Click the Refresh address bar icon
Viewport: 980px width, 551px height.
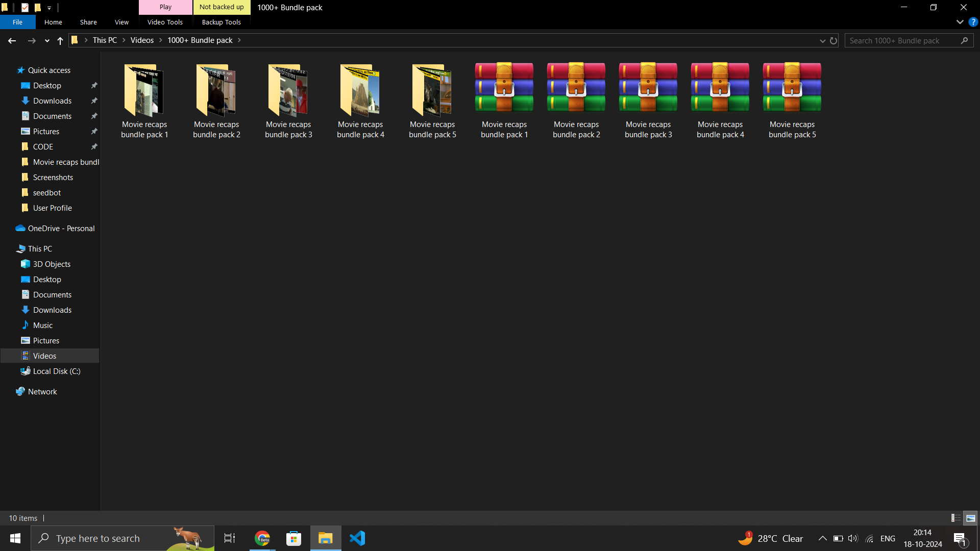pyautogui.click(x=834, y=41)
